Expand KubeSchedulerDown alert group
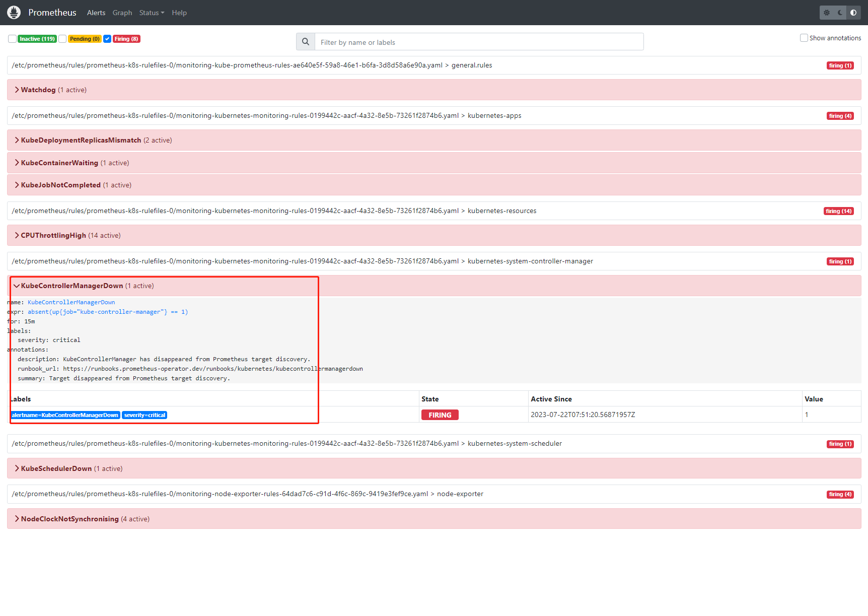Image resolution: width=868 pixels, height=616 pixels. pyautogui.click(x=434, y=468)
